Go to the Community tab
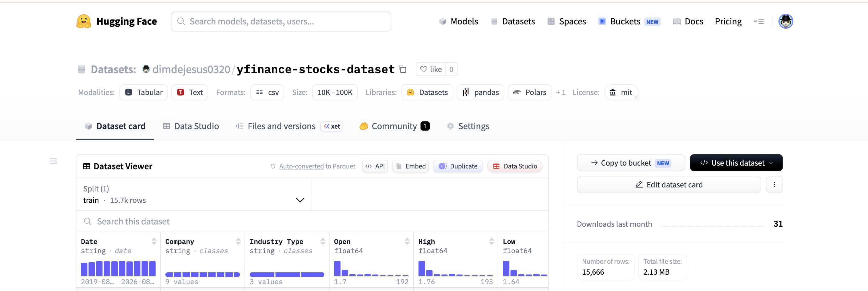The width and height of the screenshot is (868, 291). (394, 126)
